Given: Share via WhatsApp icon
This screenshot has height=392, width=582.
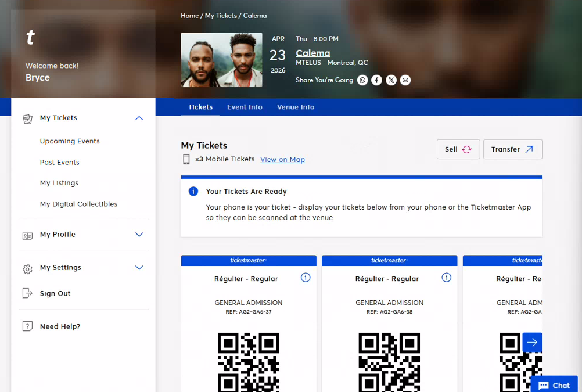Looking at the screenshot, I should point(362,80).
